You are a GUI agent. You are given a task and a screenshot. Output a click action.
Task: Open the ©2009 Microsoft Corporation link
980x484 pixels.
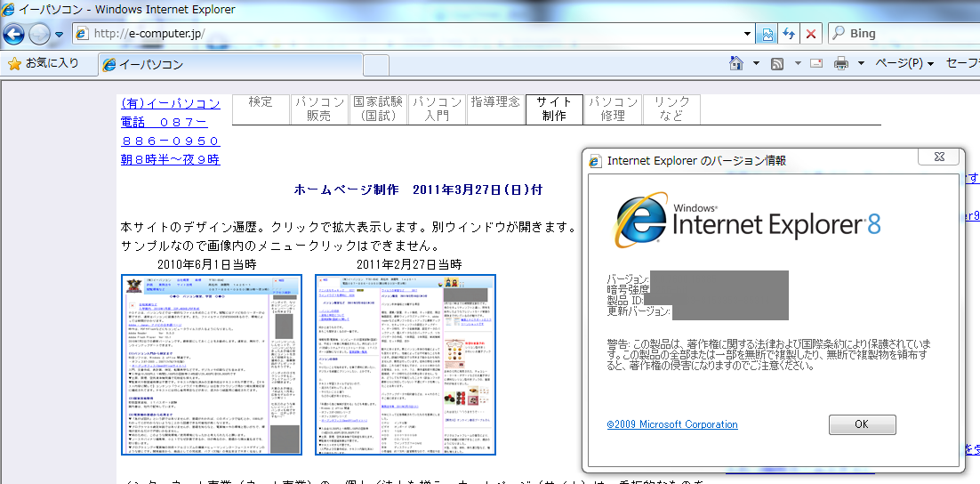[x=672, y=424]
